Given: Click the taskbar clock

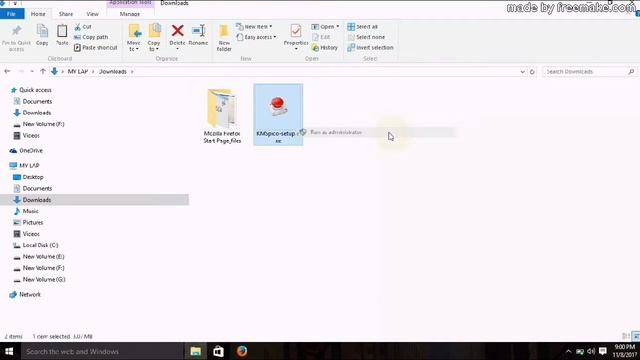Looking at the screenshot, I should coord(624,351).
